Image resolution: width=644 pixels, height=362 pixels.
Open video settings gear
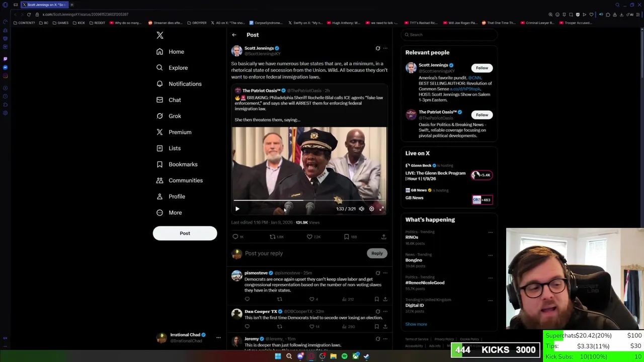[371, 209]
